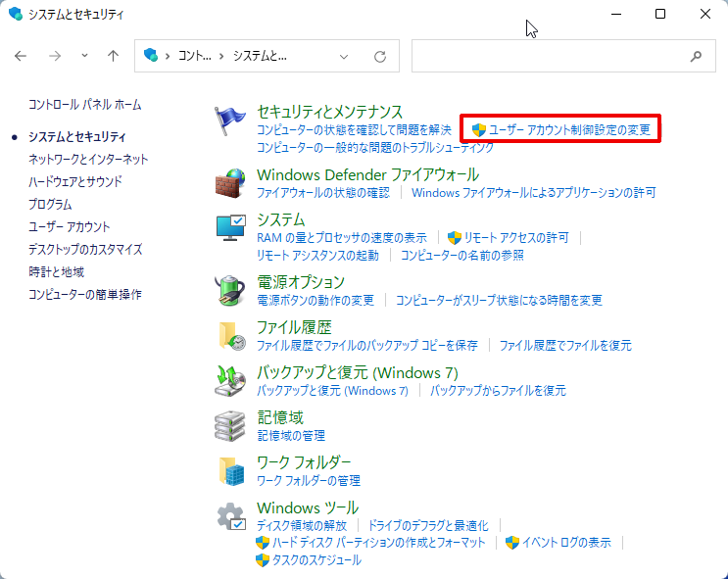Click ワーク フォルダーの管理 link
This screenshot has width=728, height=579.
click(309, 481)
